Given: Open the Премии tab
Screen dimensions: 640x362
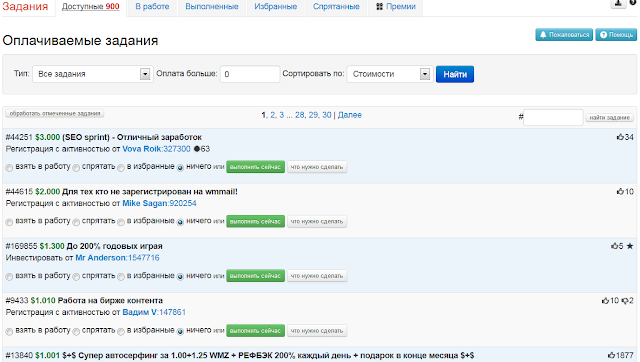Looking at the screenshot, I should click(396, 7).
